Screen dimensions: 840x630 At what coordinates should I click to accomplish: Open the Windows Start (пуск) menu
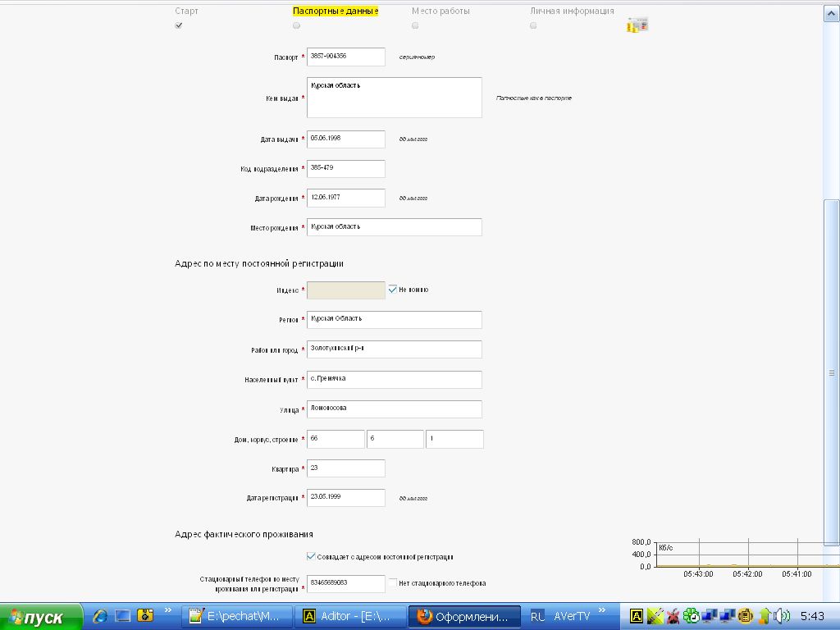(x=41, y=617)
